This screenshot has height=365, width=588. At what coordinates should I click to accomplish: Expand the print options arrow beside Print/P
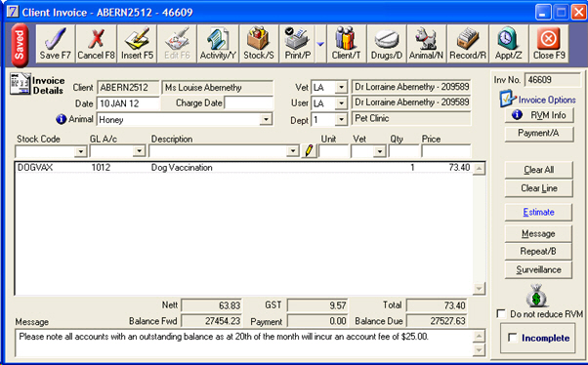(x=320, y=44)
